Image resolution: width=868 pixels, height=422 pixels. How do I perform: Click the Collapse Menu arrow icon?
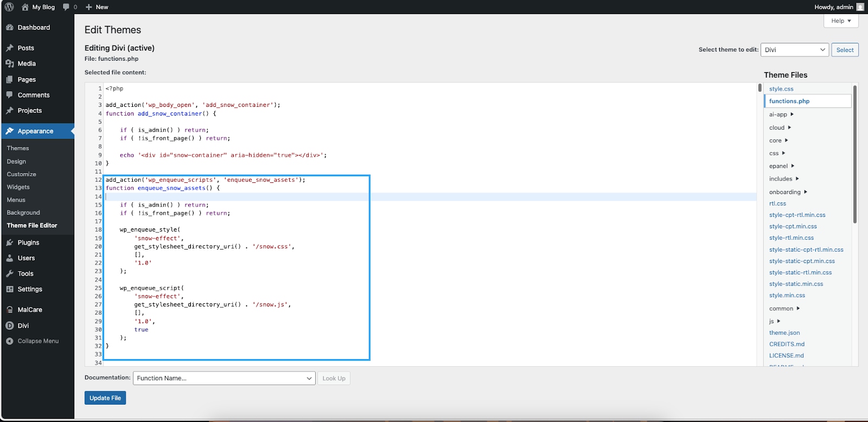click(10, 341)
